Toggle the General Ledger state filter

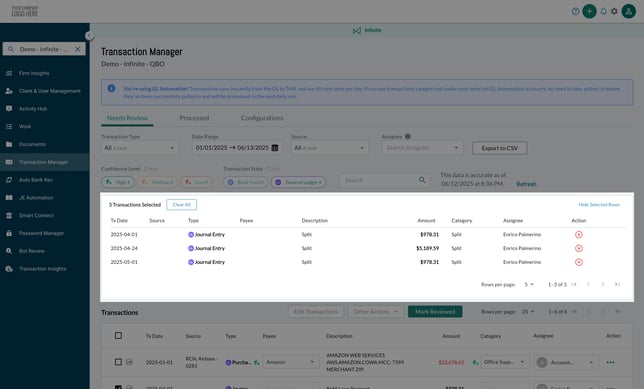(298, 182)
